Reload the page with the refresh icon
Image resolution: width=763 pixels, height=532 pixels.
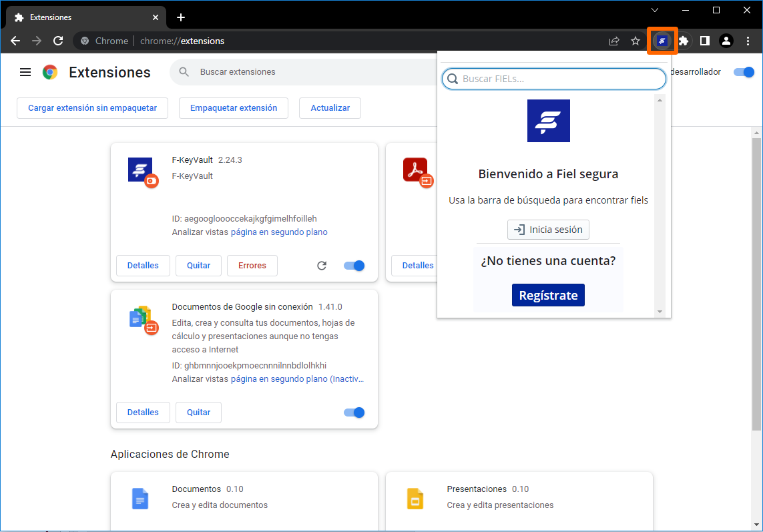tap(58, 41)
